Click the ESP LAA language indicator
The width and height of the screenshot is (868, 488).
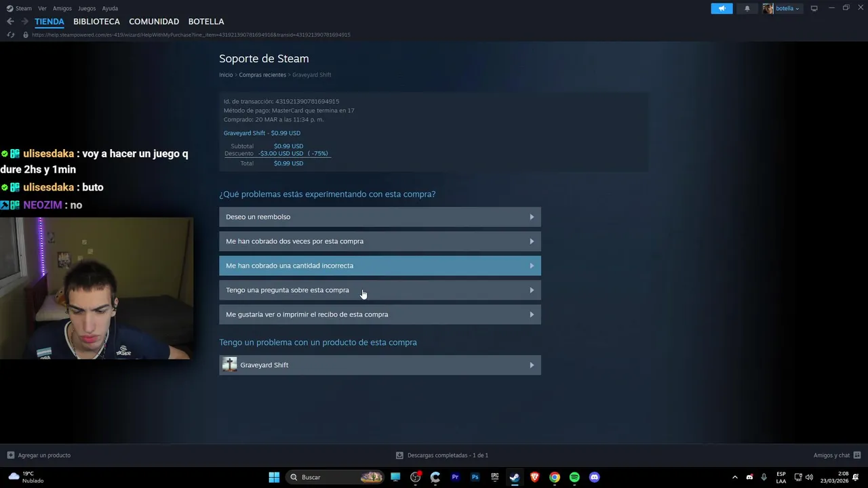(781, 477)
